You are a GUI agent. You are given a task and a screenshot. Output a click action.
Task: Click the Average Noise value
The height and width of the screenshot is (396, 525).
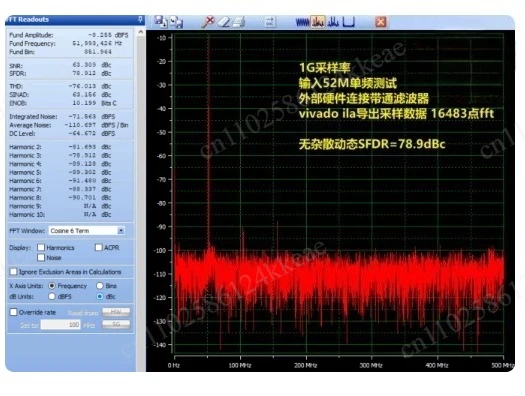[x=80, y=125]
